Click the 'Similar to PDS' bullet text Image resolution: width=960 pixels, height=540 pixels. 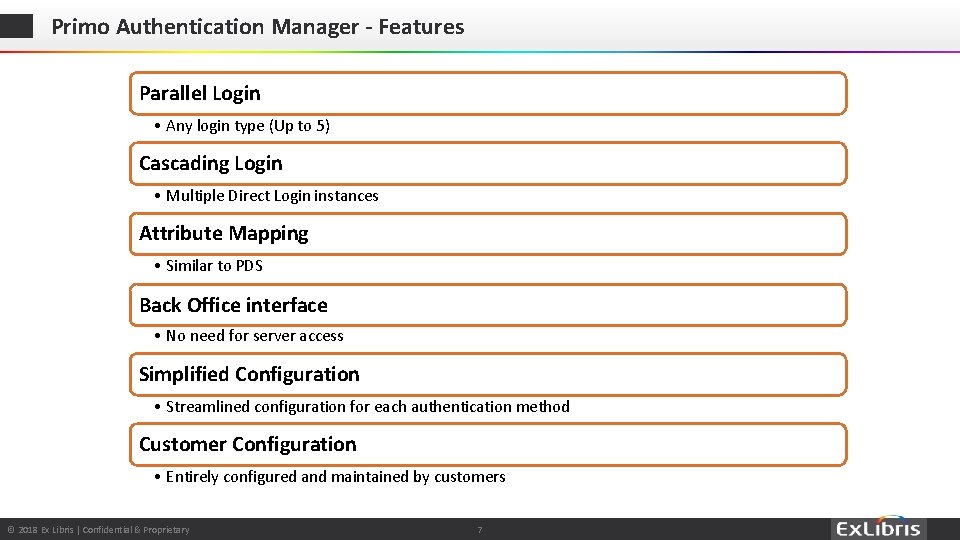point(214,266)
